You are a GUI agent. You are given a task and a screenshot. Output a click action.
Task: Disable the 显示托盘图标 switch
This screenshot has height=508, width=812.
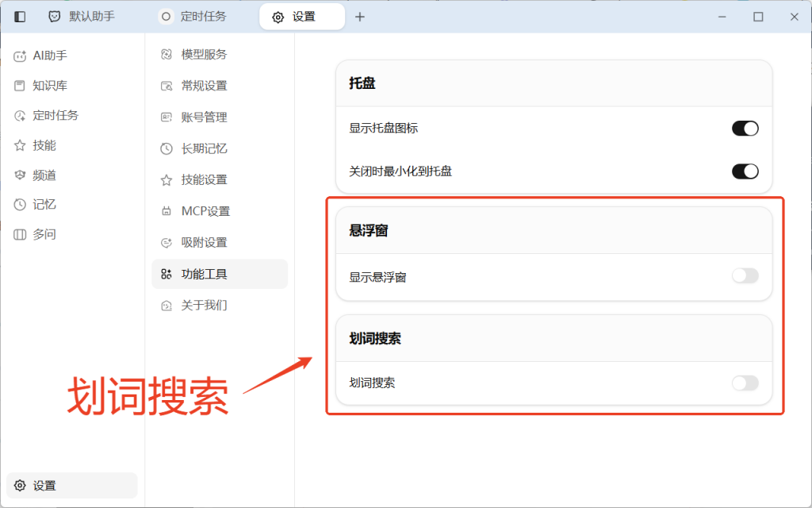pos(745,127)
